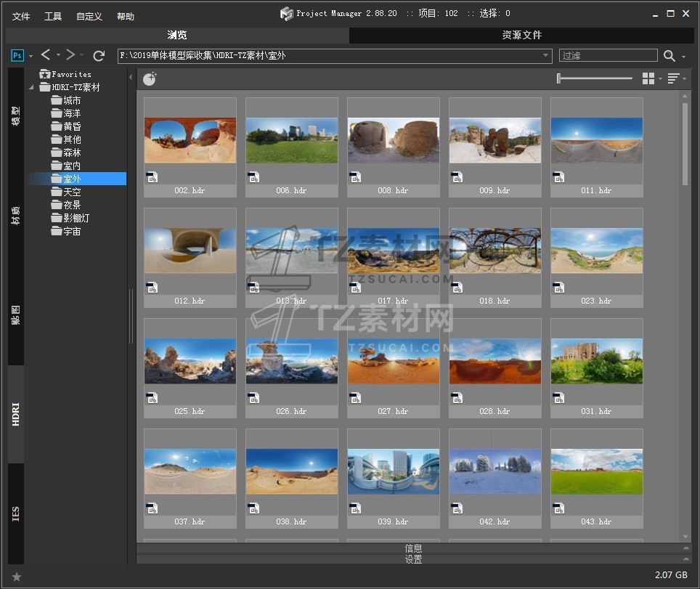Open the 夜景 folder
Screen dimensions: 700x589
66,205
